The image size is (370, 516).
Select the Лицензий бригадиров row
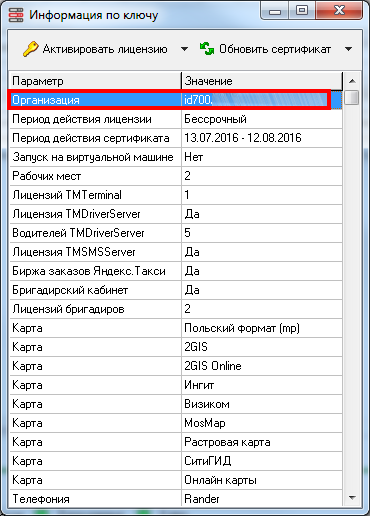(x=176, y=309)
